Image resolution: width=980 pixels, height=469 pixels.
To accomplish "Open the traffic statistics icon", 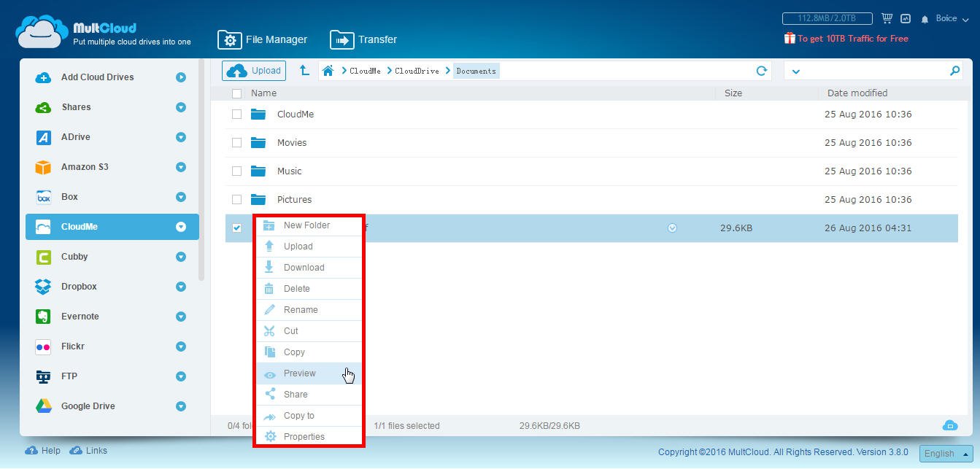I will point(906,19).
